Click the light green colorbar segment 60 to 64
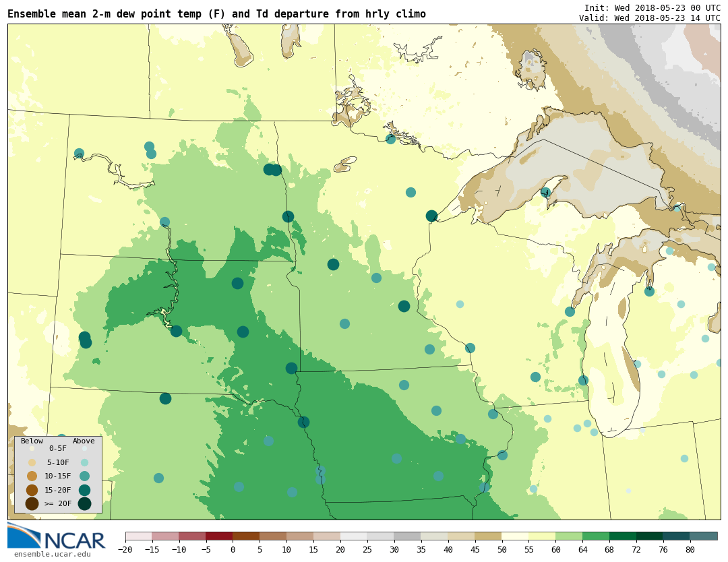The height and width of the screenshot is (562, 728). (569, 536)
